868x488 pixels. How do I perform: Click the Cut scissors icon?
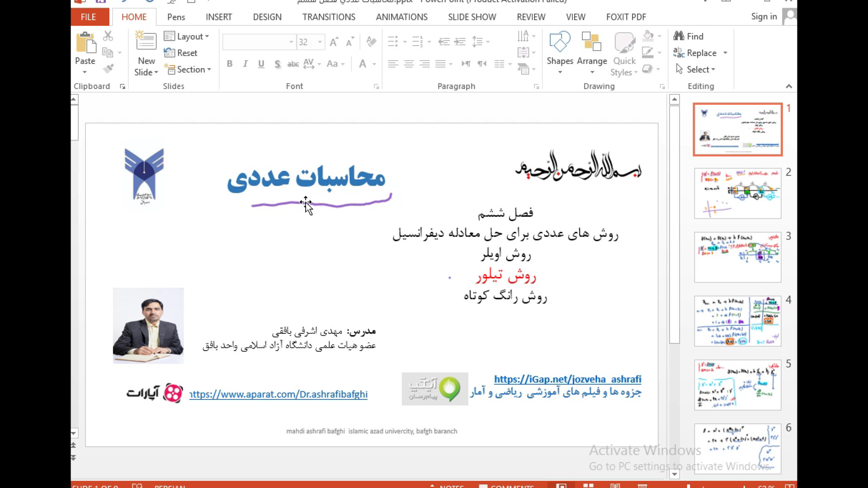(108, 36)
